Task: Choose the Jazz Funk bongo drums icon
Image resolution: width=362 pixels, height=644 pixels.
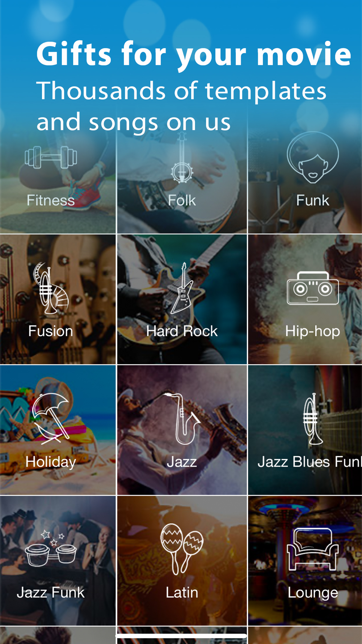Action: tap(51, 548)
